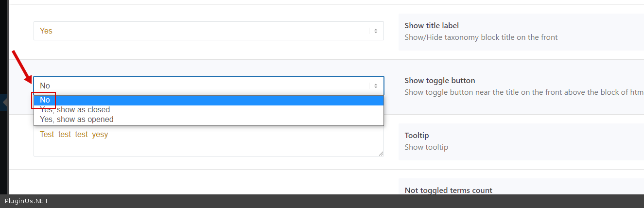Screen dimensions: 644x208
Task: Click 'Not toggled terms count' heading
Action: pyautogui.click(x=448, y=191)
